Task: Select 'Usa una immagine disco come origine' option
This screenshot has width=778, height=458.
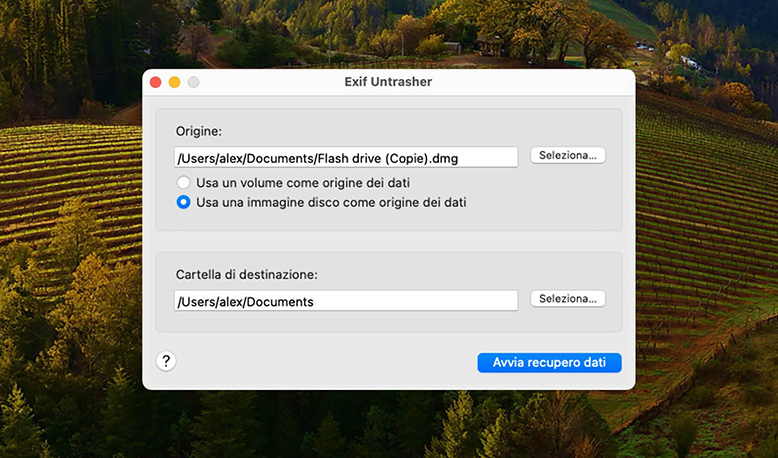Action: coord(184,202)
